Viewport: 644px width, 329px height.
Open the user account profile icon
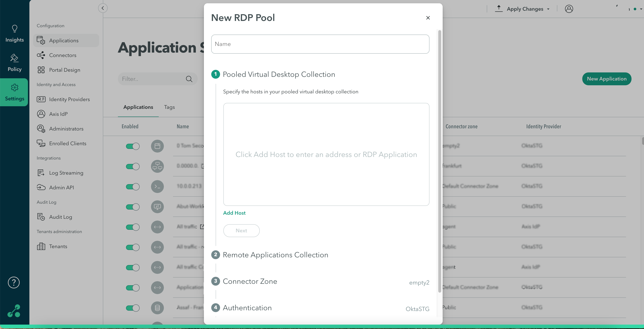(x=569, y=9)
